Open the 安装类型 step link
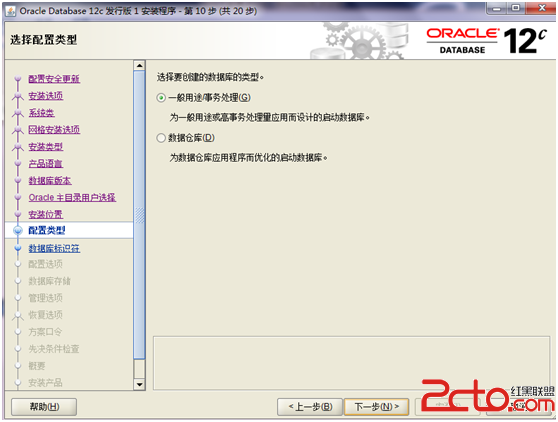 pyautogui.click(x=46, y=147)
